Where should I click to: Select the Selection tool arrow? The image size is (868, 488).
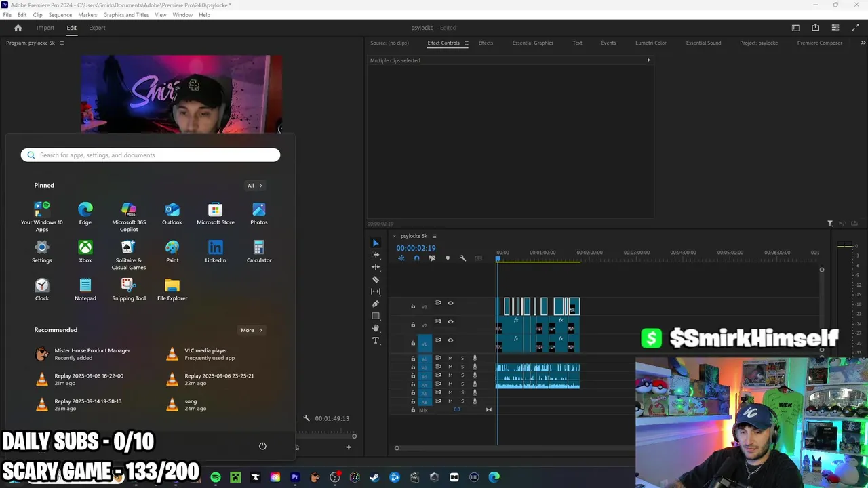(x=376, y=243)
